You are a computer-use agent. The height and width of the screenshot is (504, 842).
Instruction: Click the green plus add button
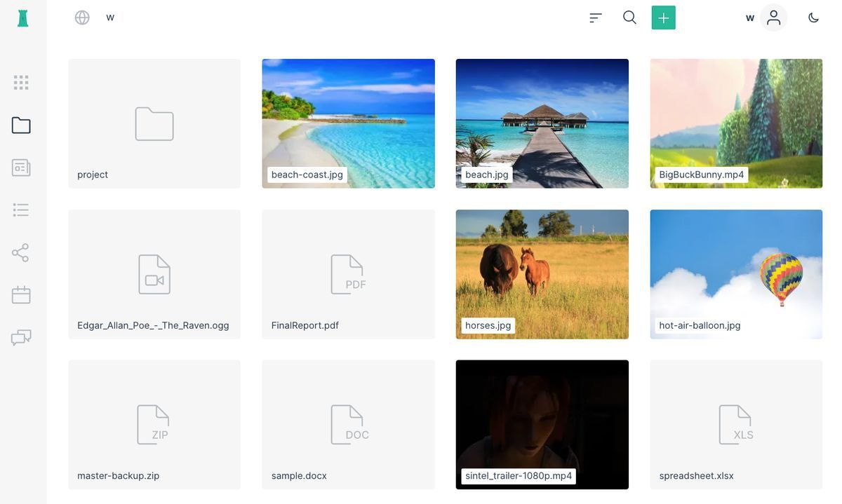tap(663, 18)
